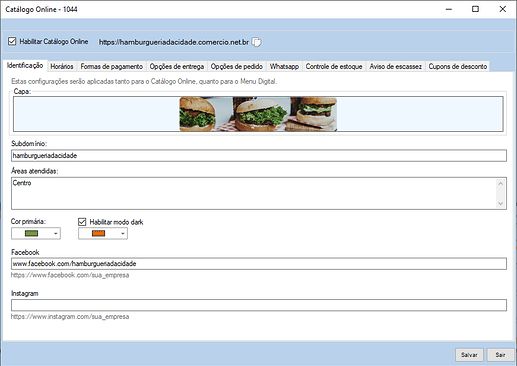This screenshot has height=366, width=517.
Task: Open the Cupons de desconto tab
Action: [458, 66]
